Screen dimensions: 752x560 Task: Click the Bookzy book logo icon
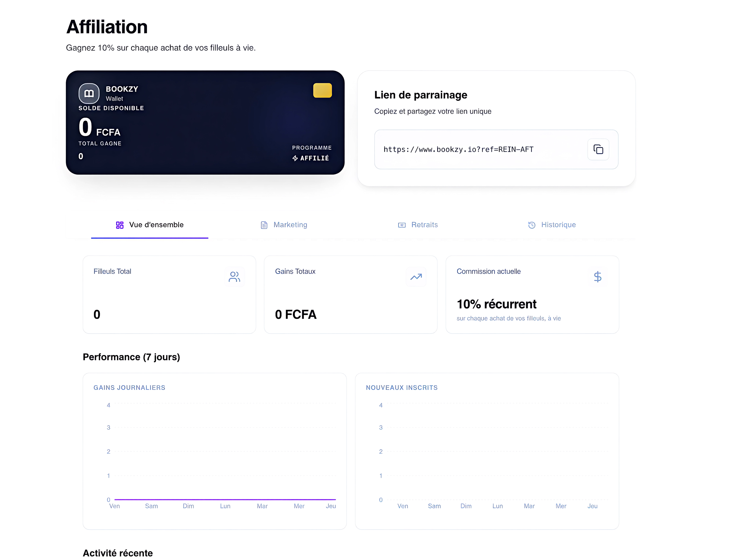[89, 93]
